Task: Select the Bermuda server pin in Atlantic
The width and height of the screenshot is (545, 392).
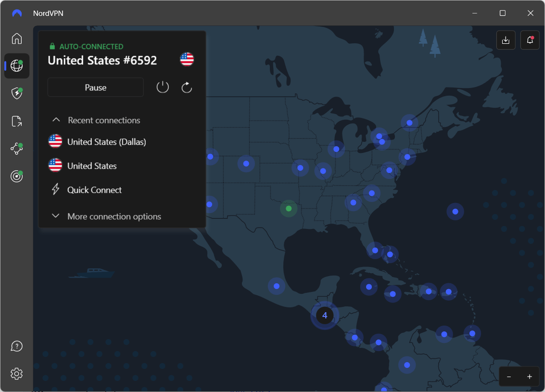Action: 456,211
